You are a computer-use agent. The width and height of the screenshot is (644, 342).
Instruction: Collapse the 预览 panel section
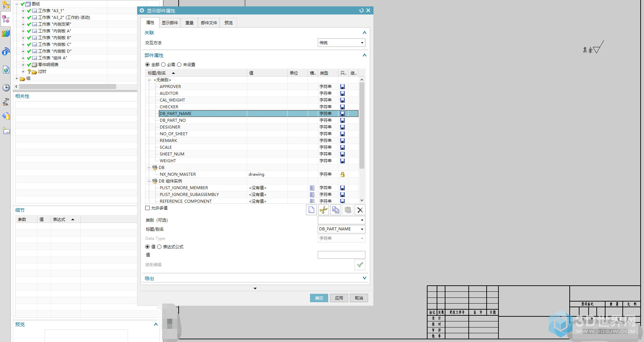[156, 324]
